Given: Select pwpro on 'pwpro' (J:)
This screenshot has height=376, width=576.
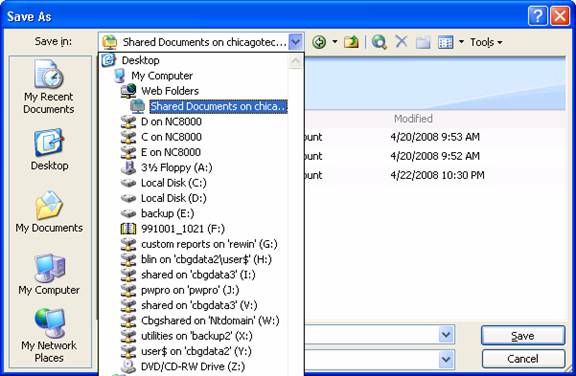Looking at the screenshot, I should pyautogui.click(x=190, y=290).
